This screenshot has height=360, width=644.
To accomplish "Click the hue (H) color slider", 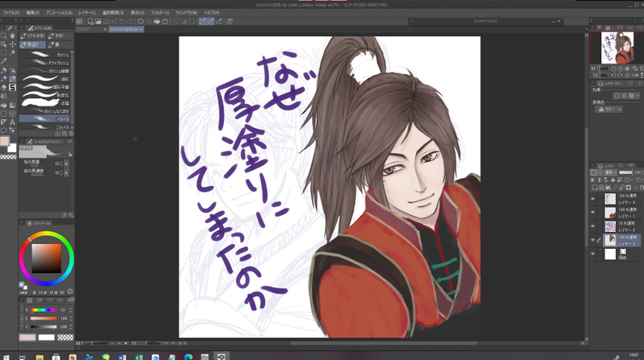I will (44, 310).
